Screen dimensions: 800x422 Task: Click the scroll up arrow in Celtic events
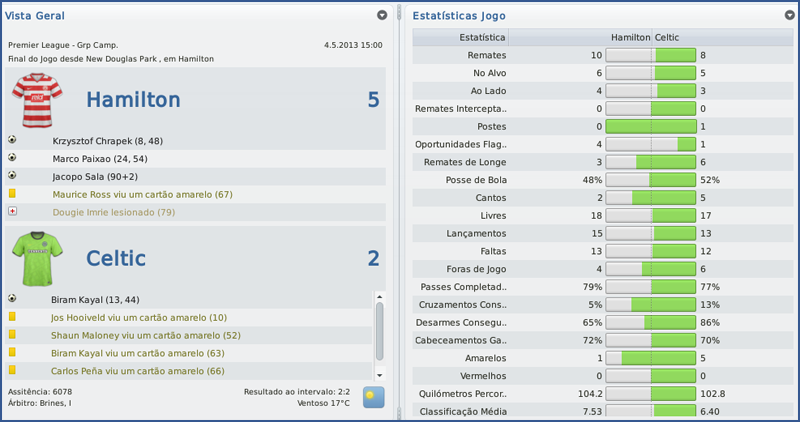pos(379,296)
